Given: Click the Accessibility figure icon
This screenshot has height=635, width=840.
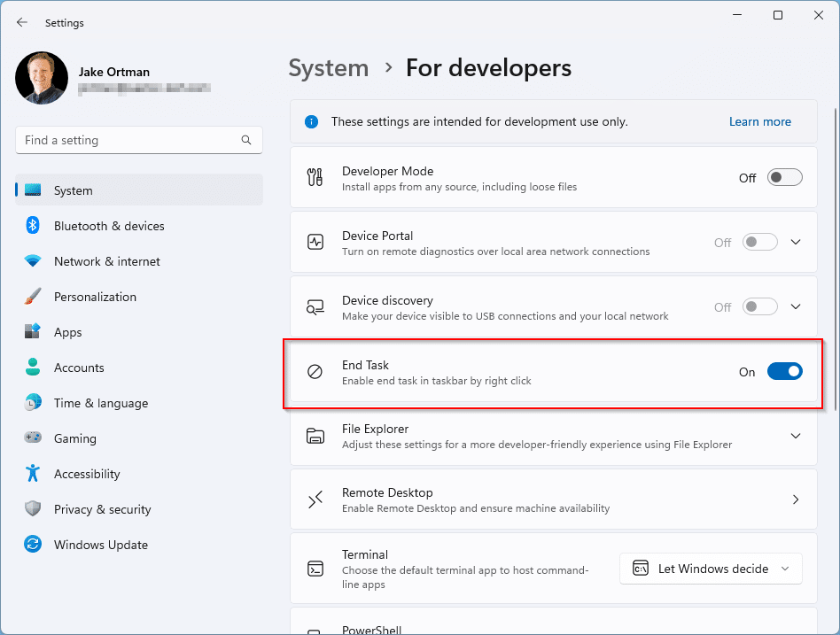Looking at the screenshot, I should coord(33,473).
